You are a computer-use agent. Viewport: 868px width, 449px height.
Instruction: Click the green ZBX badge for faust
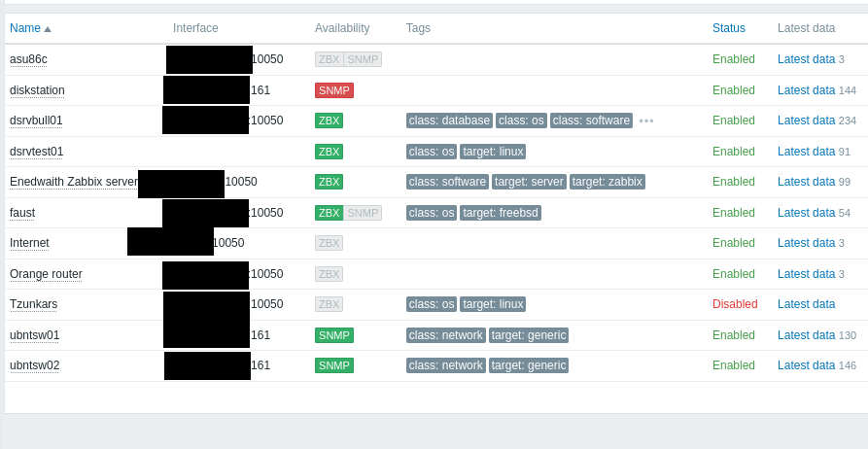click(x=329, y=213)
